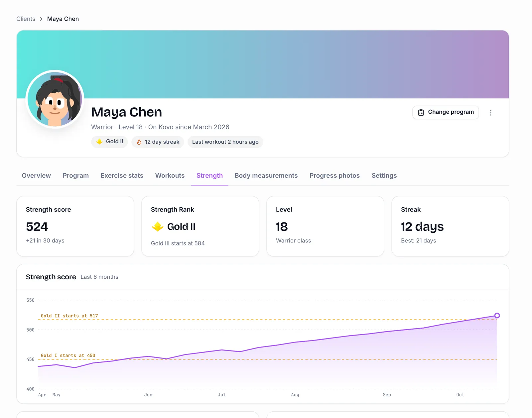Click Maya Chen's avatar picture
Screen dimensions: 532x418
point(55,99)
